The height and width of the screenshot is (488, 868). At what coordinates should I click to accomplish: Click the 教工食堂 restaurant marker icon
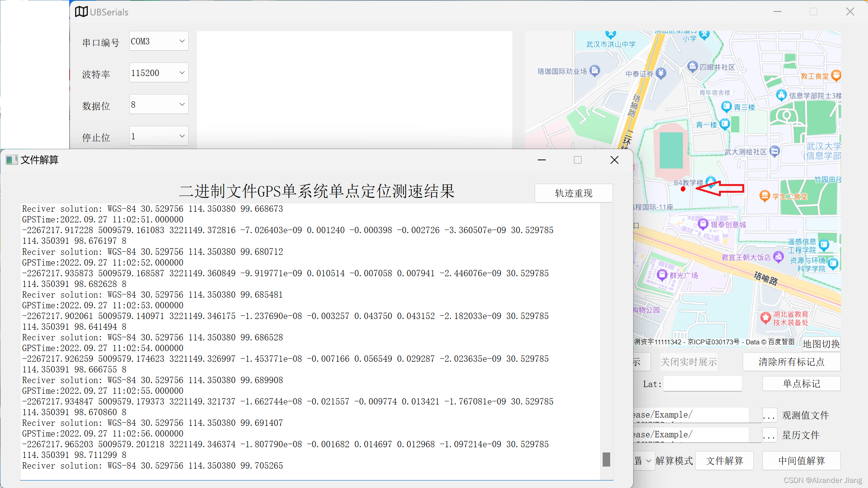[x=836, y=75]
